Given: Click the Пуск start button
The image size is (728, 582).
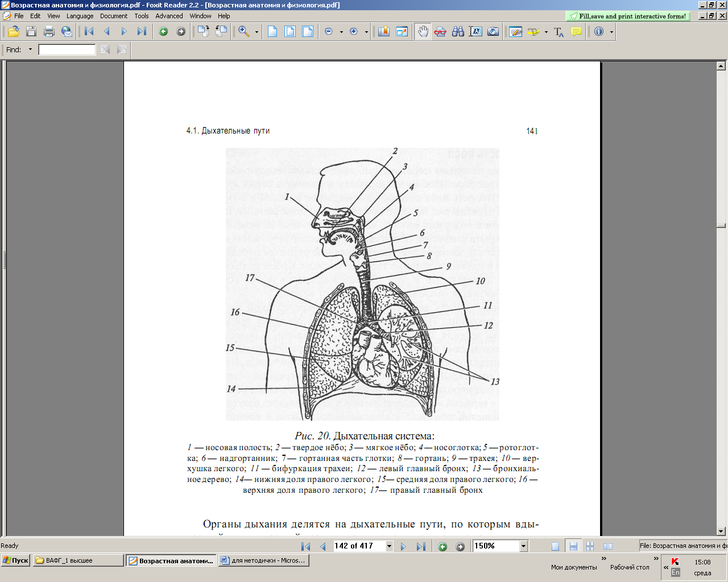Looking at the screenshot, I should pos(15,560).
